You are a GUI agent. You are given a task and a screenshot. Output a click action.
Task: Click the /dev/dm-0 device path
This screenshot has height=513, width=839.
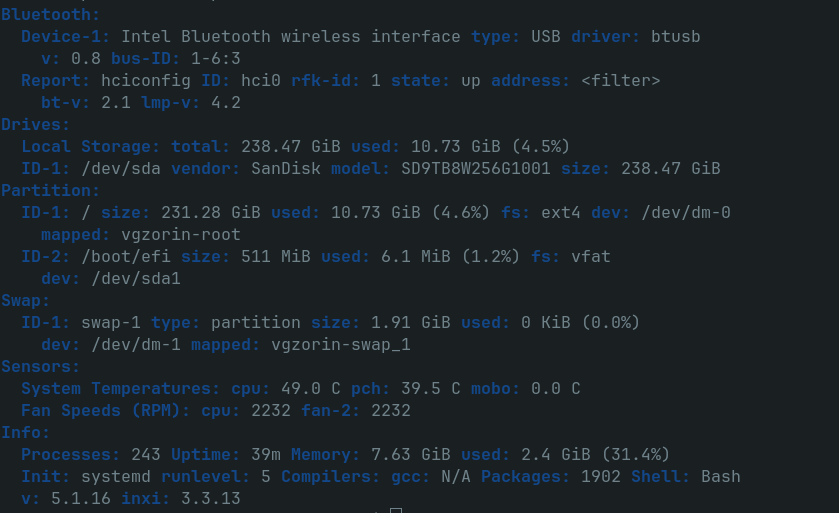[x=686, y=212]
